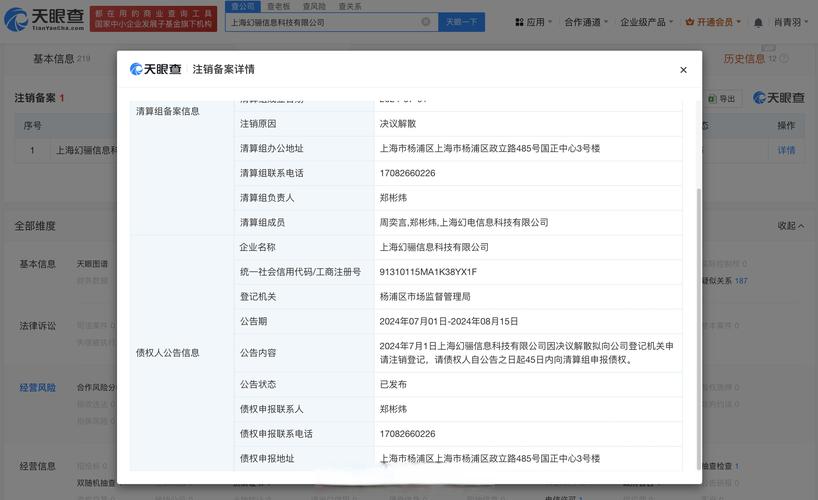Switch to the 查老板 search tab

[x=278, y=7]
